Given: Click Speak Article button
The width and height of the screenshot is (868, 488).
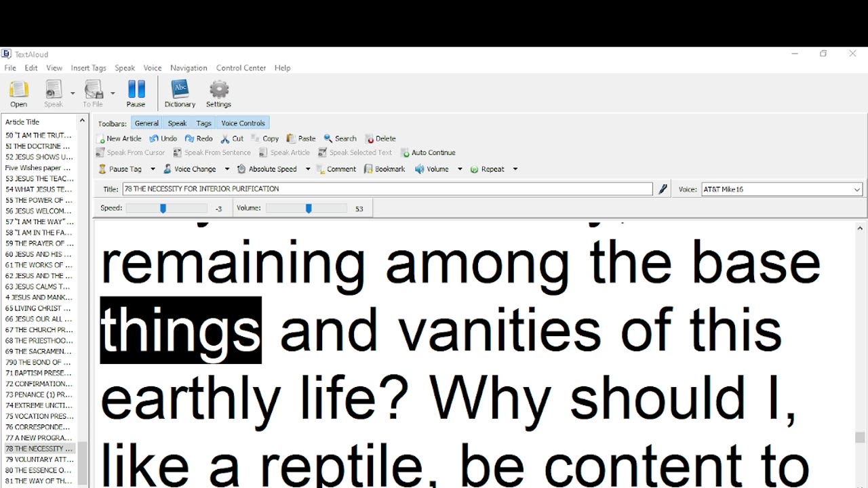Looking at the screenshot, I should click(x=285, y=152).
